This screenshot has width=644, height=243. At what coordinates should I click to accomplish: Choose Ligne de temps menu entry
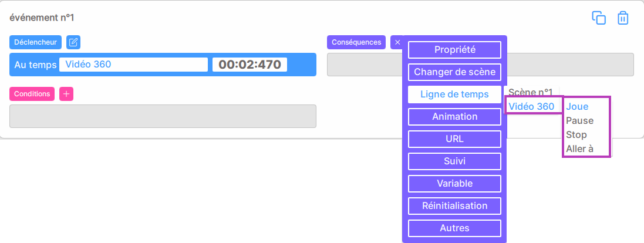(454, 95)
